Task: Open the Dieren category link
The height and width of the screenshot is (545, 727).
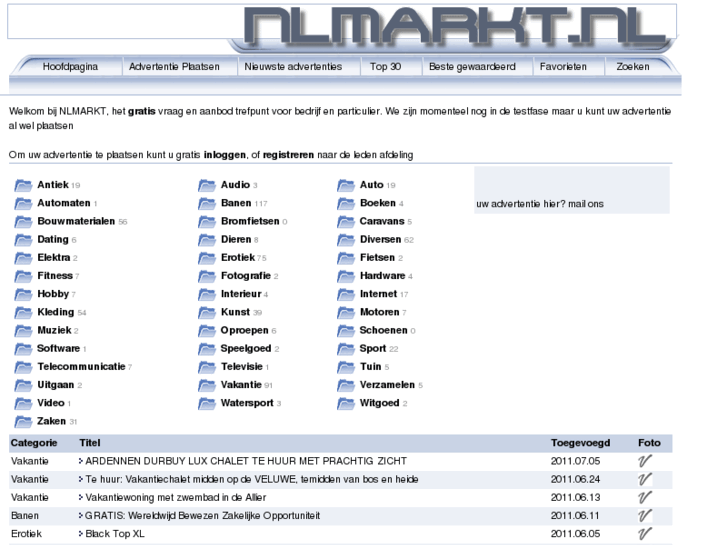Action: click(x=236, y=240)
